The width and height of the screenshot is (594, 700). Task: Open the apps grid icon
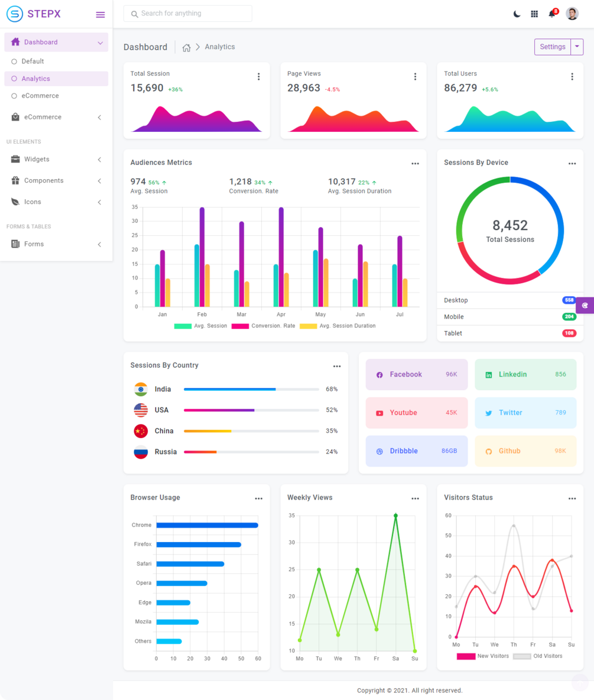[534, 14]
